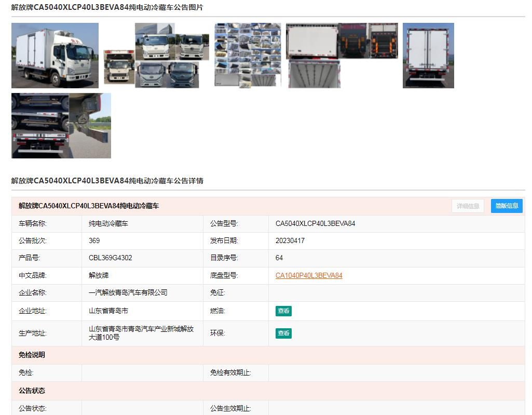Click 查看 button in the 燃油 row
532x415 pixels.
pos(283,311)
